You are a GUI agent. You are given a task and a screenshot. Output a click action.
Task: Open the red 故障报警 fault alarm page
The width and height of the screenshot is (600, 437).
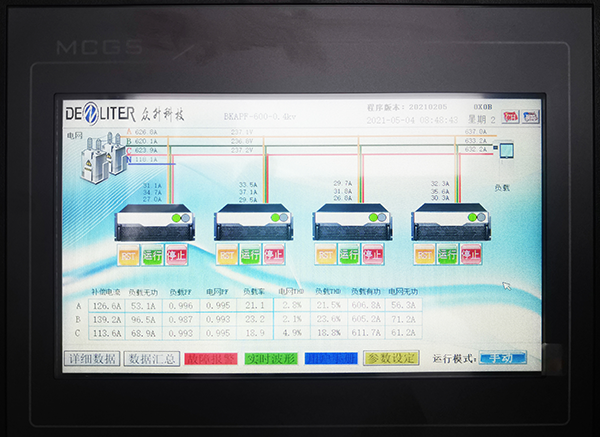click(x=211, y=358)
